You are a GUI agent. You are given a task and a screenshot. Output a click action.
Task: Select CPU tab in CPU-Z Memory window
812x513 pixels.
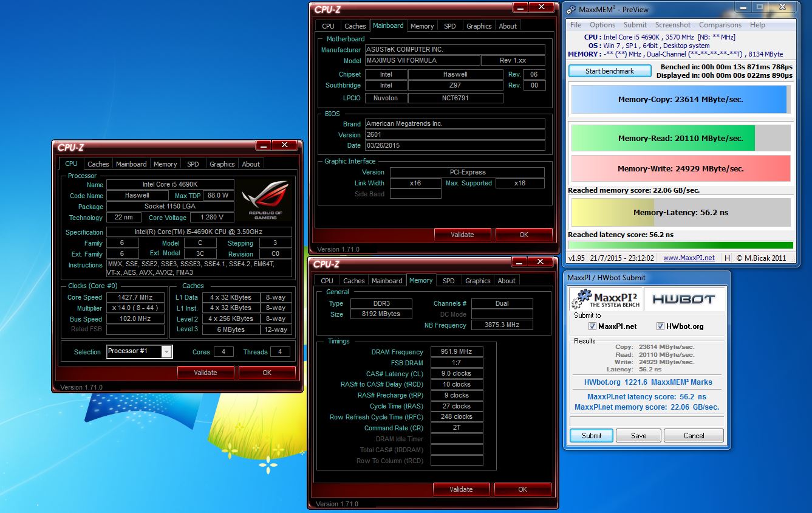click(x=327, y=281)
